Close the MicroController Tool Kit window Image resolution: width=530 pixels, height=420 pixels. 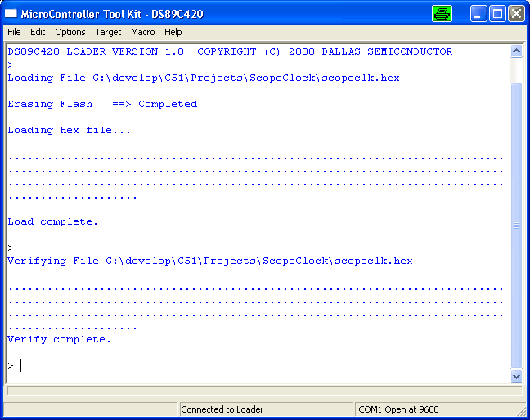(516, 14)
